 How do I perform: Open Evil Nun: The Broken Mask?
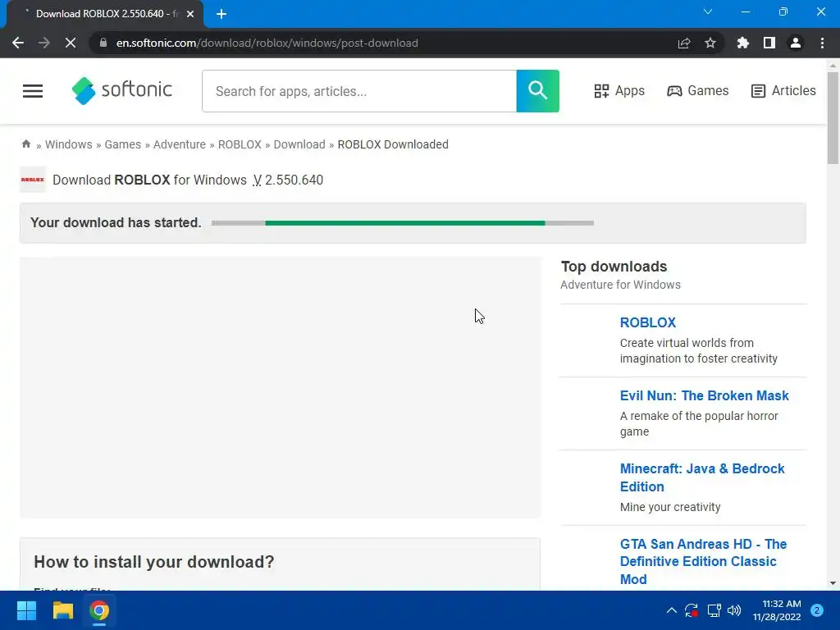click(704, 395)
